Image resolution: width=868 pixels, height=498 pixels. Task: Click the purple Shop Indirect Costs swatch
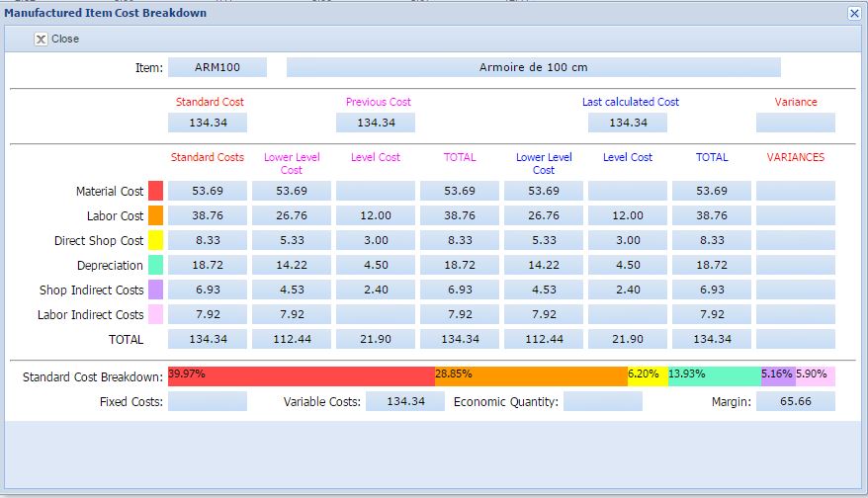coord(155,290)
